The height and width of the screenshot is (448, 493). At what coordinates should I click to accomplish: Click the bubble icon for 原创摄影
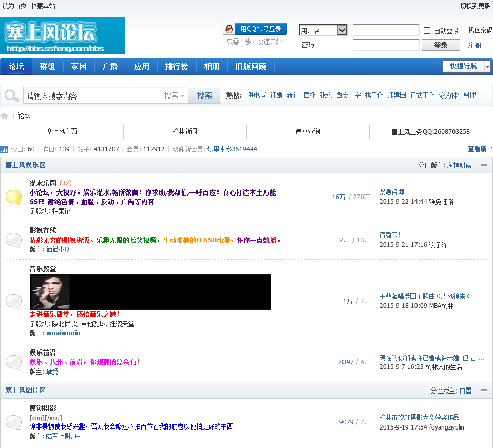pyautogui.click(x=14, y=422)
